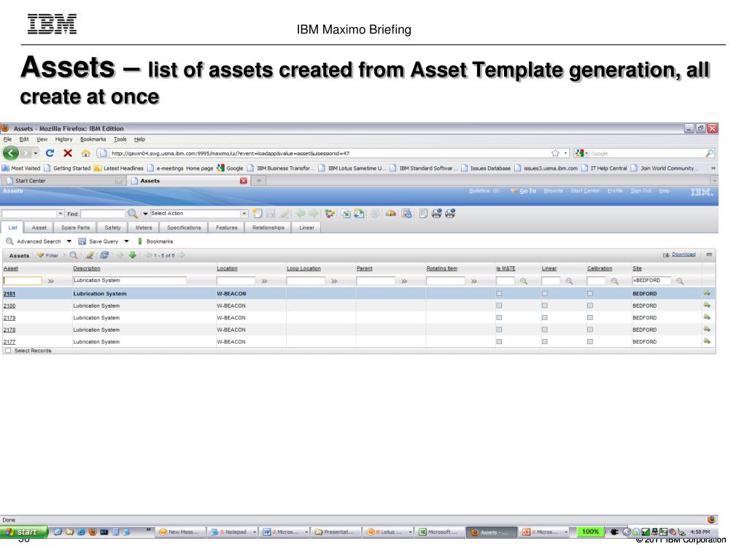This screenshot has height=560, width=747.
Task: Click the Start Center browser tab
Action: 64,181
